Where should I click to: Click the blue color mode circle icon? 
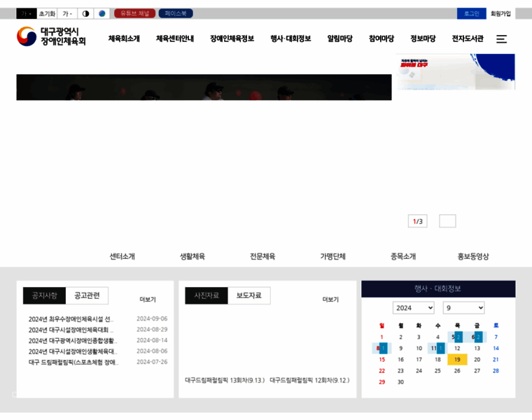point(101,13)
